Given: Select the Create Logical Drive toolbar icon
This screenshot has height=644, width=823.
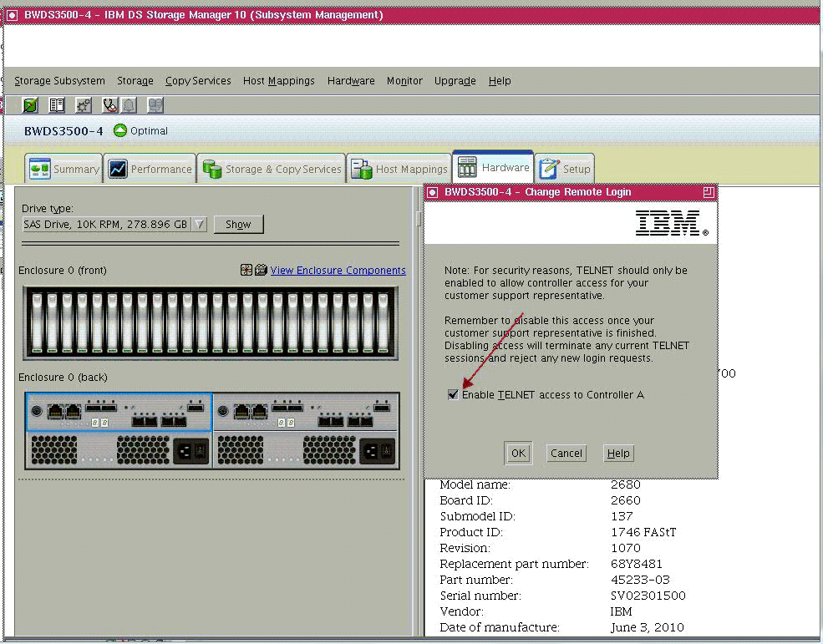Looking at the screenshot, I should pyautogui.click(x=30, y=104).
